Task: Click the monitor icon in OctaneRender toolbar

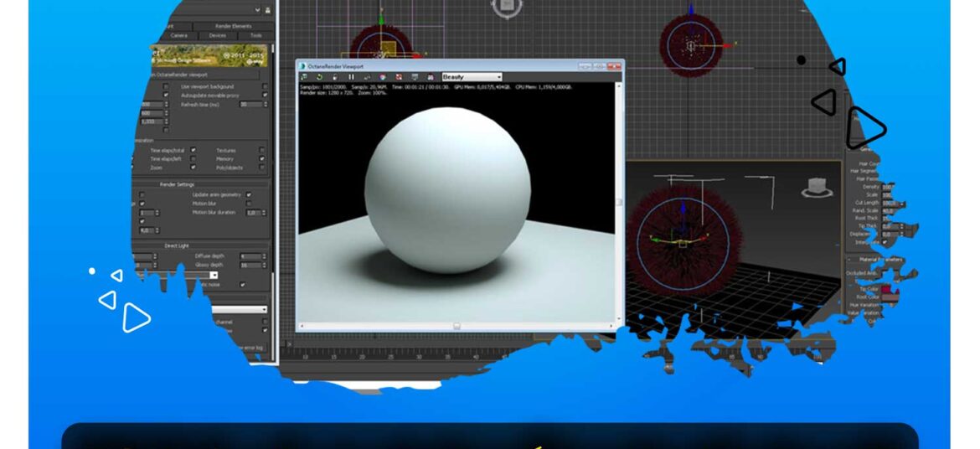Action: [415, 77]
